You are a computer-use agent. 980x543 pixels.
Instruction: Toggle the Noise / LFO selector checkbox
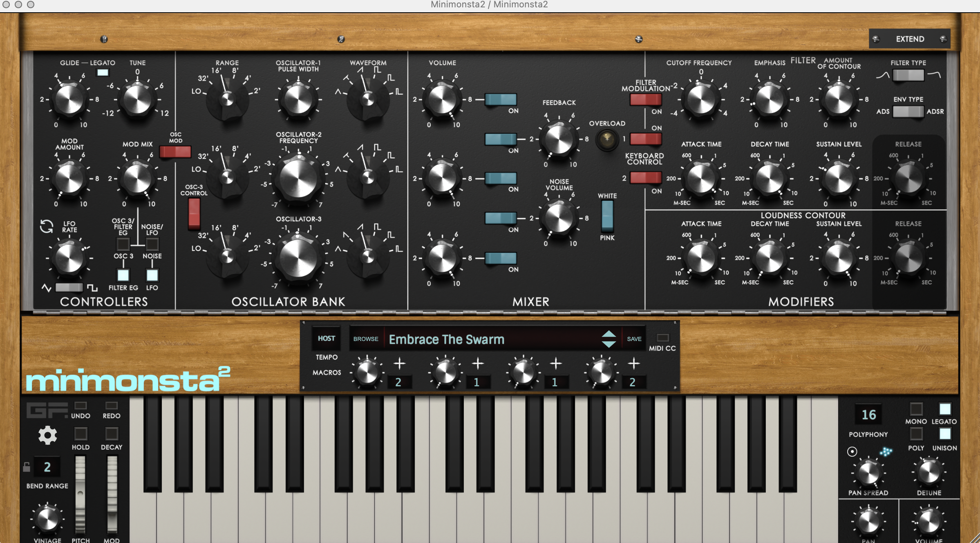click(x=152, y=244)
